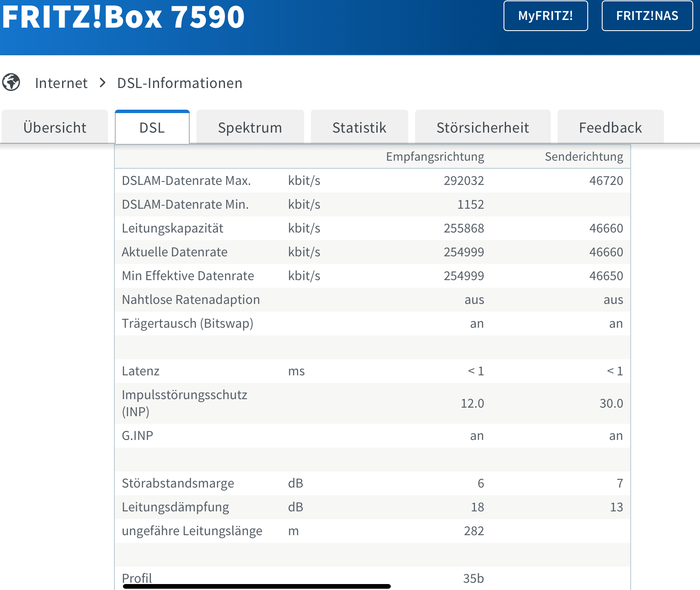Select the Nahtlose Ratenadaption label
Viewport: 700px width, 590px height.
point(191,300)
